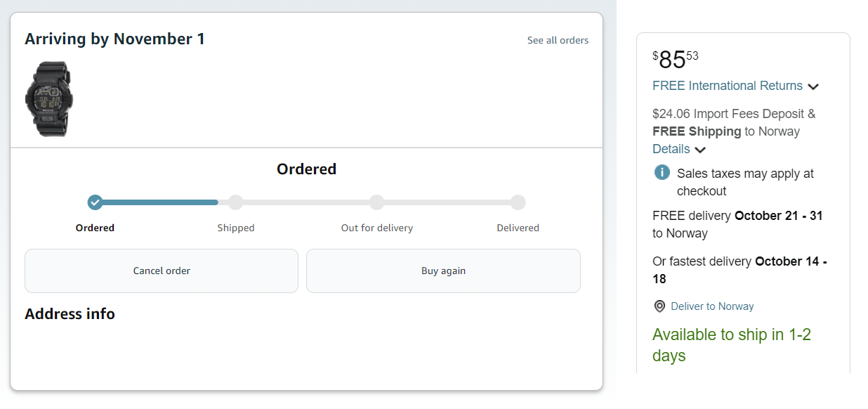Viewport: 868px width, 409px height.
Task: Click the $85.53 price text
Action: (676, 60)
